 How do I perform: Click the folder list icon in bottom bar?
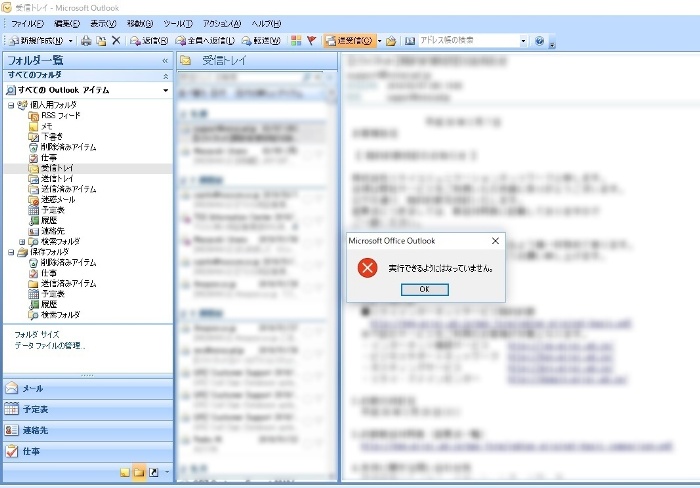click(139, 472)
